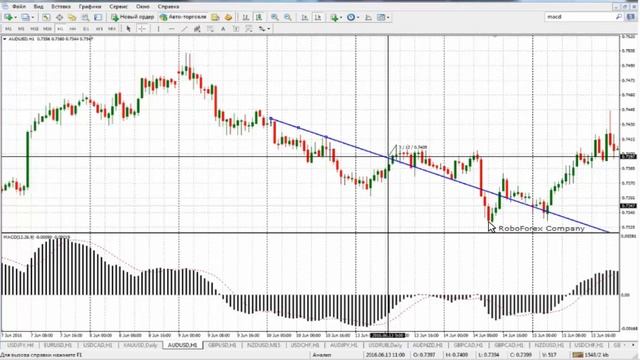
Task: Click the Arrows objects tool icon
Action: pos(261,29)
